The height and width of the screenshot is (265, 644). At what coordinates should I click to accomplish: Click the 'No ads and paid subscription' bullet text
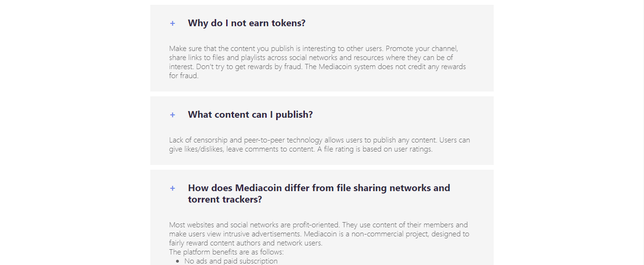pyautogui.click(x=231, y=261)
